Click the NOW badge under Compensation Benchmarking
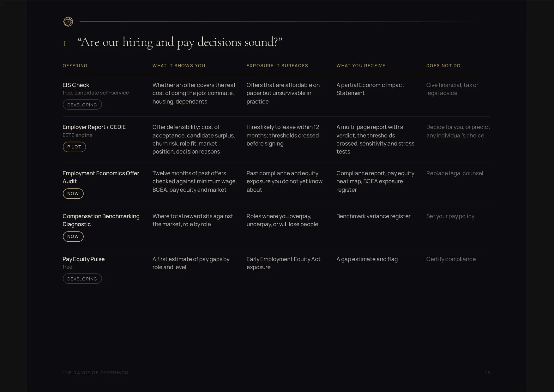This screenshot has width=554, height=392. pos(73,237)
